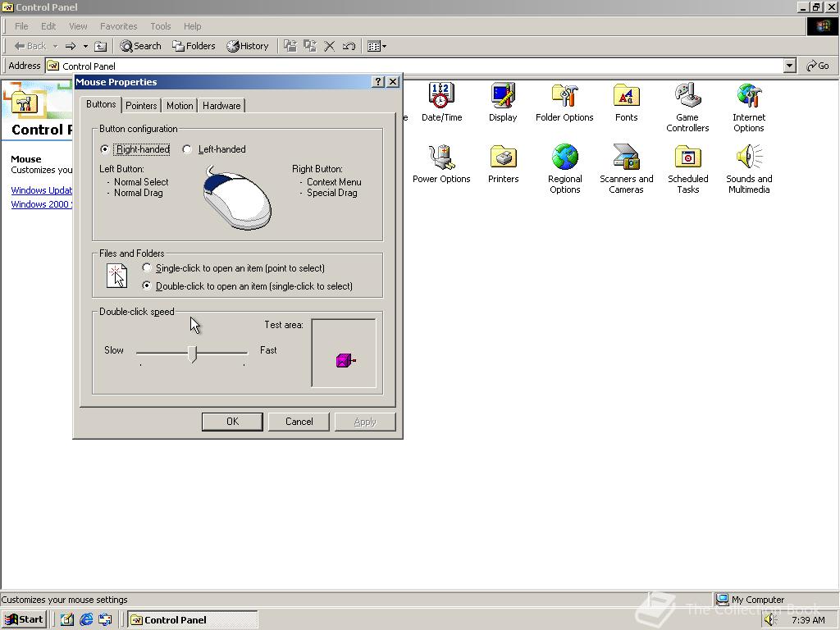The width and height of the screenshot is (840, 630).
Task: Select the Buttons tab
Action: 101,104
